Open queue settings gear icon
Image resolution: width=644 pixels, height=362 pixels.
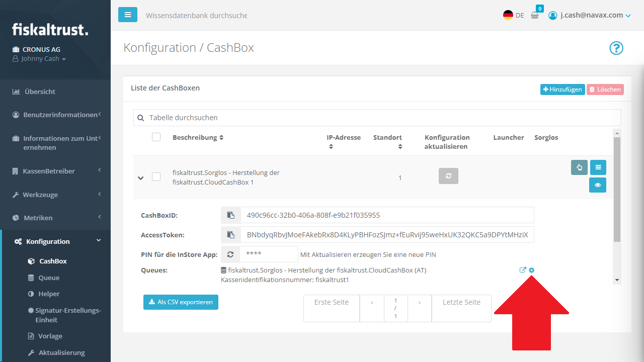532,270
